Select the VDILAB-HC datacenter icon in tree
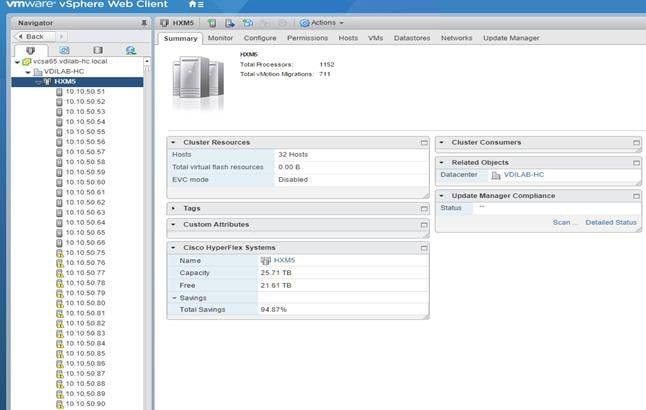 [37, 72]
